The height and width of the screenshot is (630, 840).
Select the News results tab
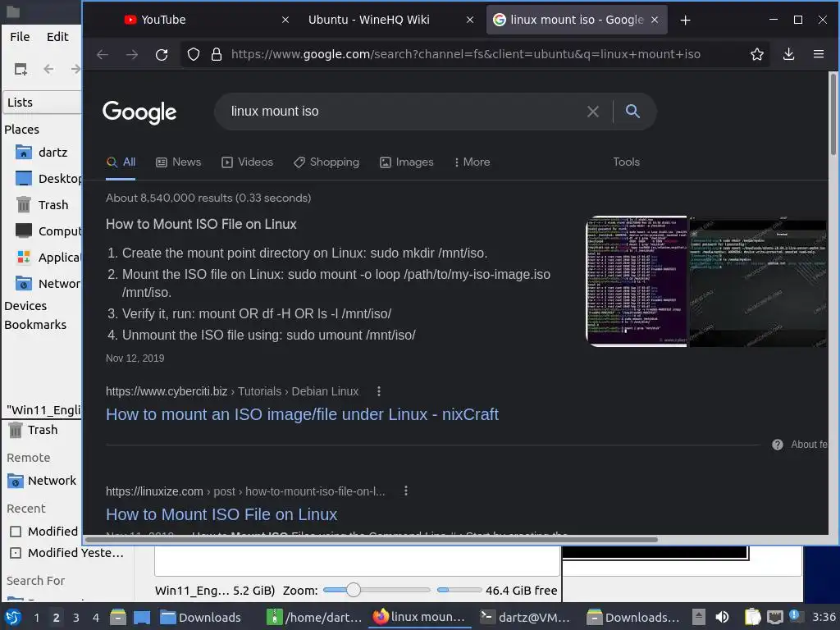(178, 162)
